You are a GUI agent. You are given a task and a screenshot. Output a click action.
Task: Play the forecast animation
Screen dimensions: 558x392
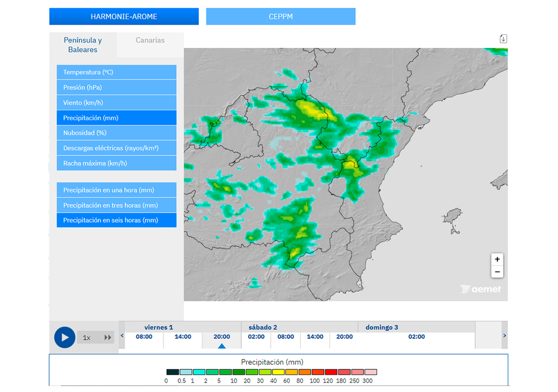click(64, 337)
